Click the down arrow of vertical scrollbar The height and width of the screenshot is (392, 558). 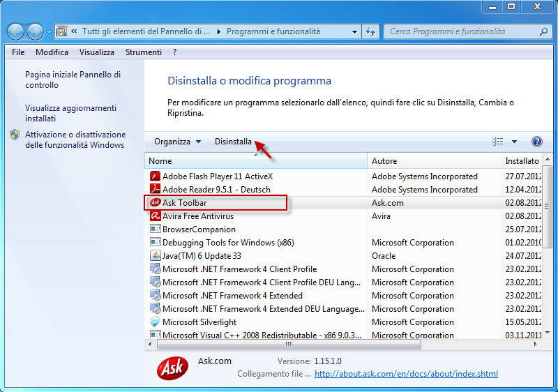(x=548, y=333)
